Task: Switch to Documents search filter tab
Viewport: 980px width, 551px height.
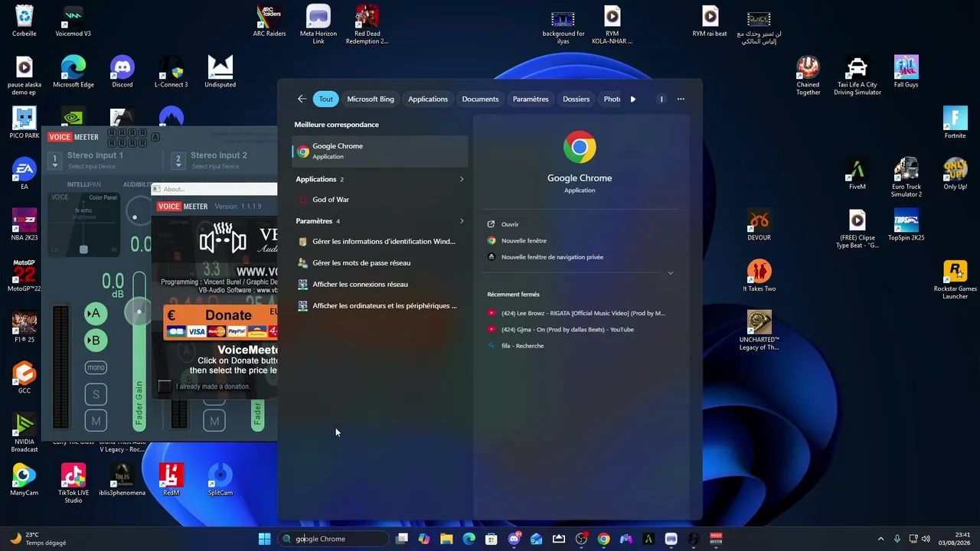Action: coord(480,99)
